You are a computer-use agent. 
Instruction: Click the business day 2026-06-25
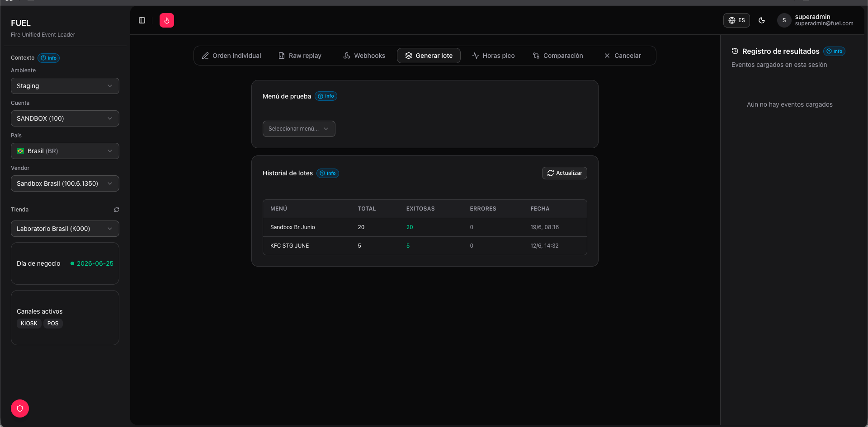(95, 263)
